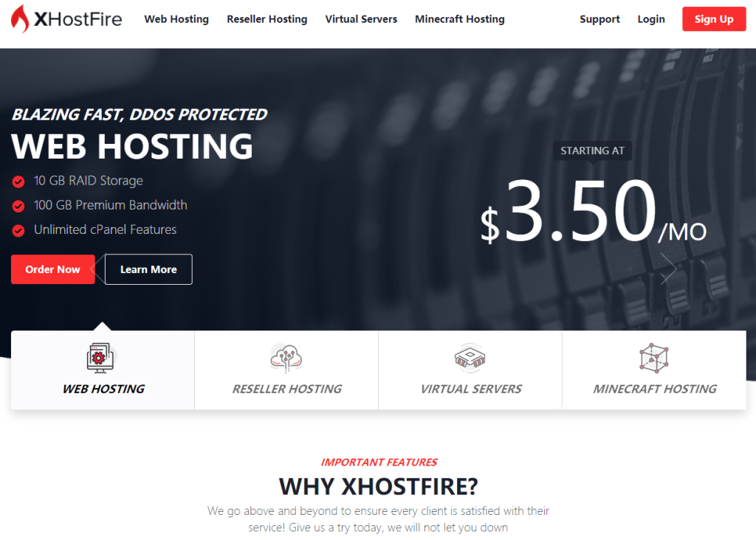The image size is (756, 540).
Task: Click the checkmark beside 10 GB RAID Storage
Action: [x=18, y=181]
